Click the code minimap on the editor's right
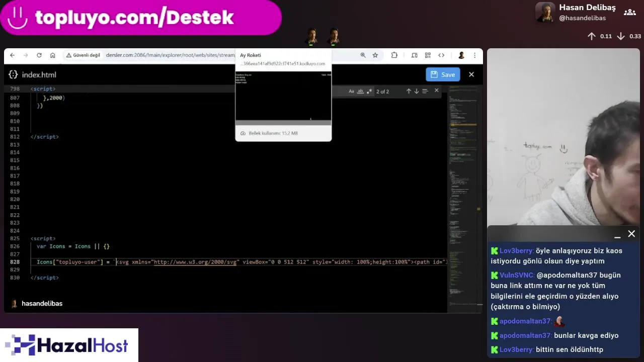The height and width of the screenshot is (362, 644). tap(463, 199)
